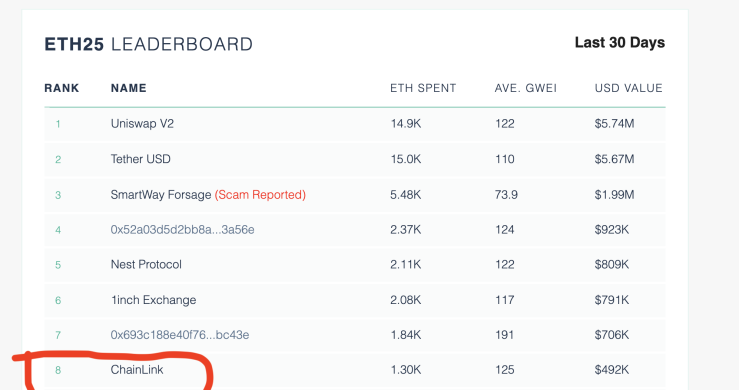The height and width of the screenshot is (390, 739).
Task: Open address 0x693c188e40f76...bc43e
Action: click(x=180, y=335)
